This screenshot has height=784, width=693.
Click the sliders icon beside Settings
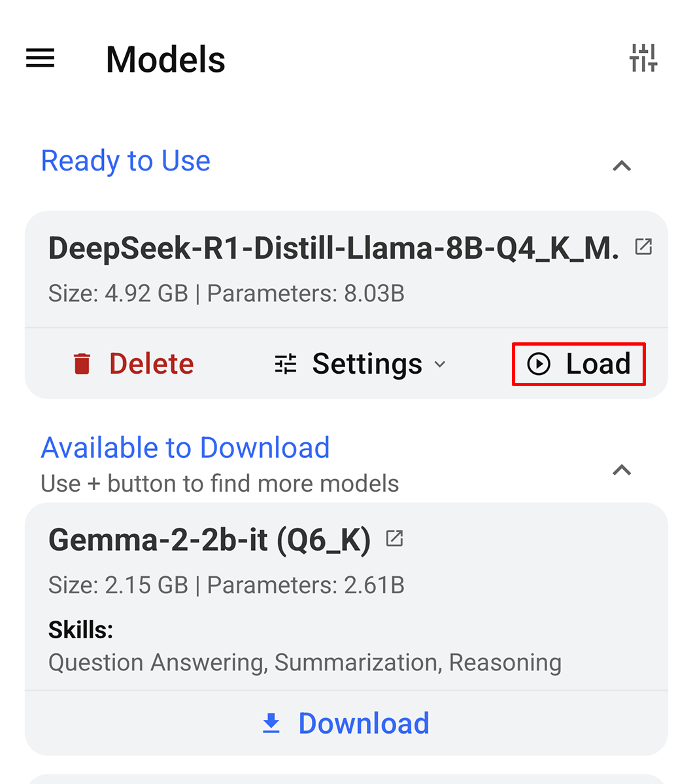click(x=286, y=364)
